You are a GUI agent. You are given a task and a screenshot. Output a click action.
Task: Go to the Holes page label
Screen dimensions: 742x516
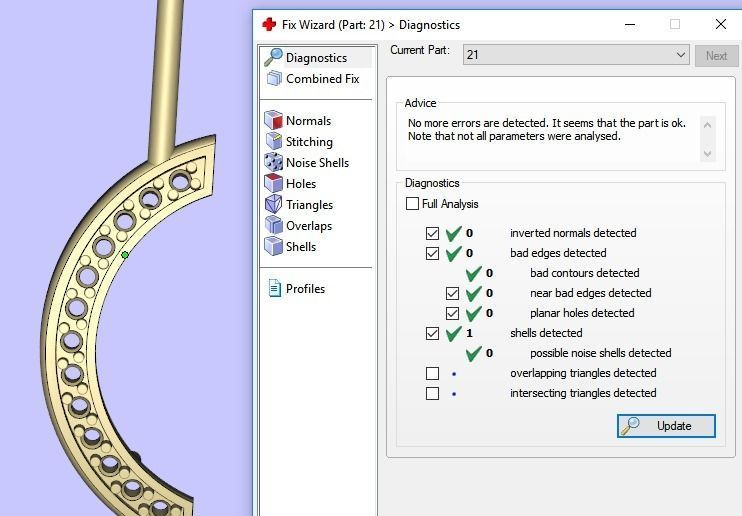tap(301, 183)
